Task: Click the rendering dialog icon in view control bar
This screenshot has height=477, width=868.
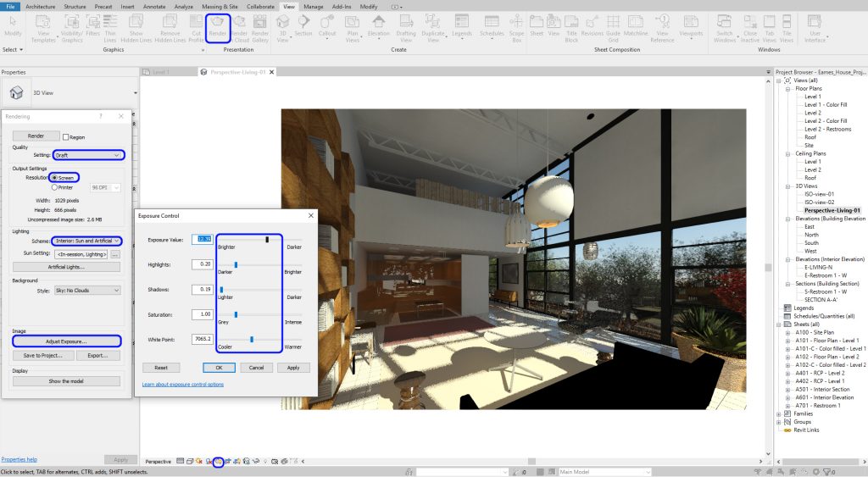Action: point(219,461)
